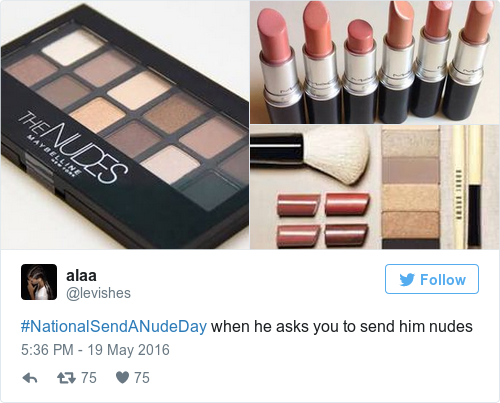The width and height of the screenshot is (500, 403).
Task: View the retweet count of 75
Action: click(x=89, y=378)
